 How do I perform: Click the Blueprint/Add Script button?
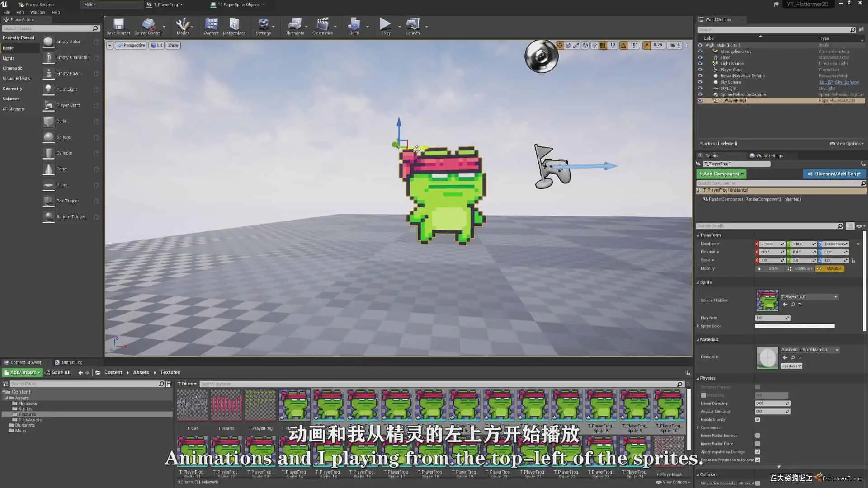click(x=834, y=174)
